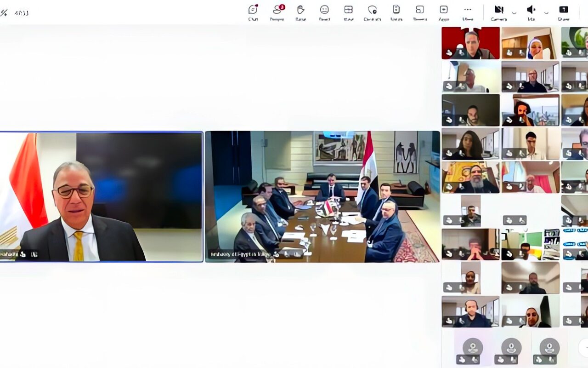The width and height of the screenshot is (588, 368).
Task: Open the Chat panel
Action: point(253,12)
